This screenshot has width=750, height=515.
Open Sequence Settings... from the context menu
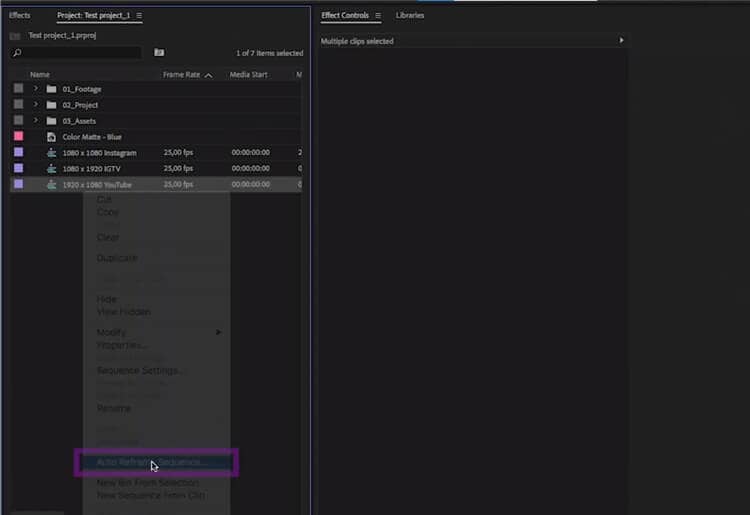(x=140, y=371)
